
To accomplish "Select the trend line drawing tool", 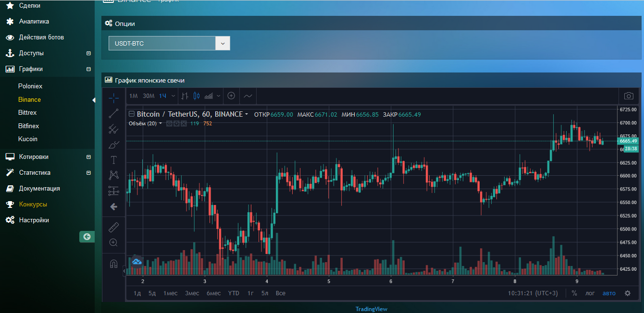I will coord(113,113).
